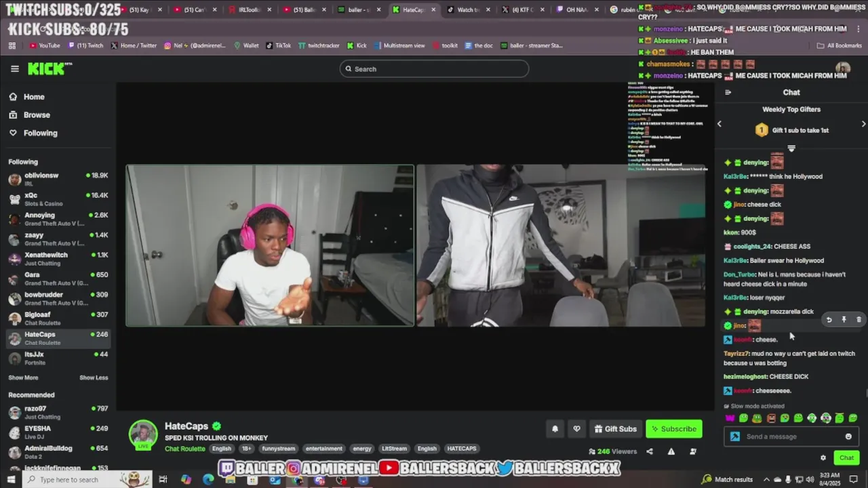Image resolution: width=868 pixels, height=488 pixels.
Task: Click Show Less under Following
Action: 94,378
